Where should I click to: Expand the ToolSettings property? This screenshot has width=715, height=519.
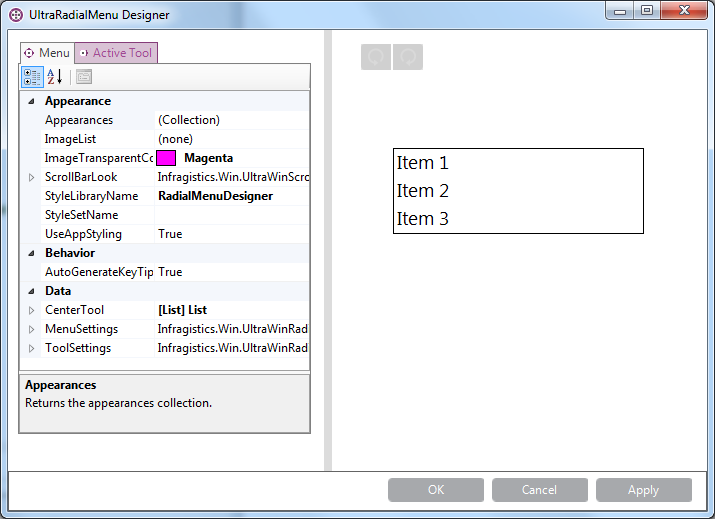pos(31,348)
